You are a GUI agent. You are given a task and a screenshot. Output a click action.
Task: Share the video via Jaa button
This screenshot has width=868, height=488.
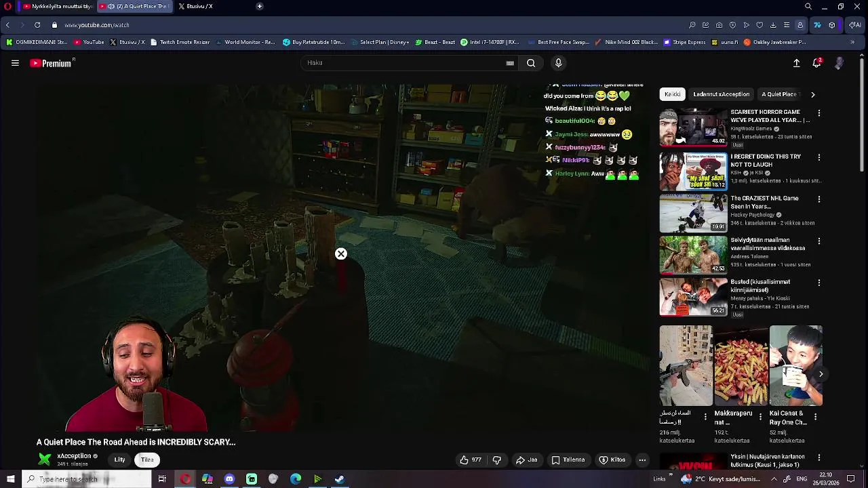(x=526, y=460)
